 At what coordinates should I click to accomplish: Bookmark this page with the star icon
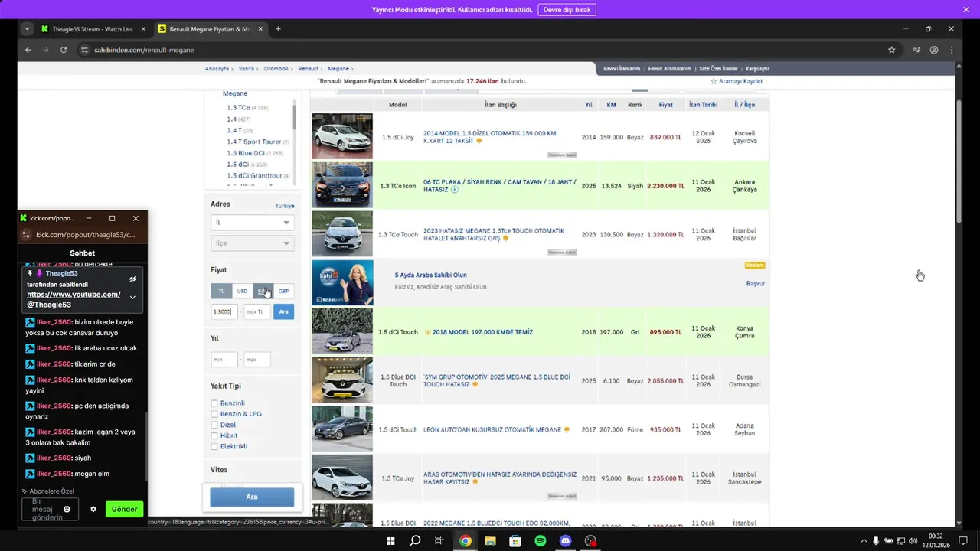891,50
